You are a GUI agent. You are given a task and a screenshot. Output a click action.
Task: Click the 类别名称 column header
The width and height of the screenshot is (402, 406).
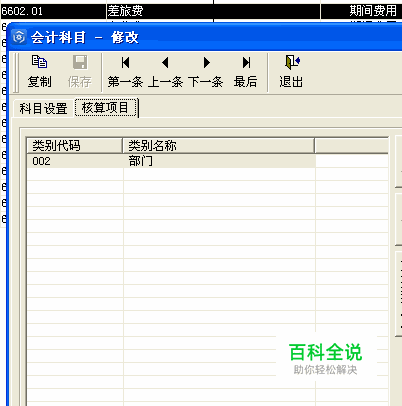point(219,146)
